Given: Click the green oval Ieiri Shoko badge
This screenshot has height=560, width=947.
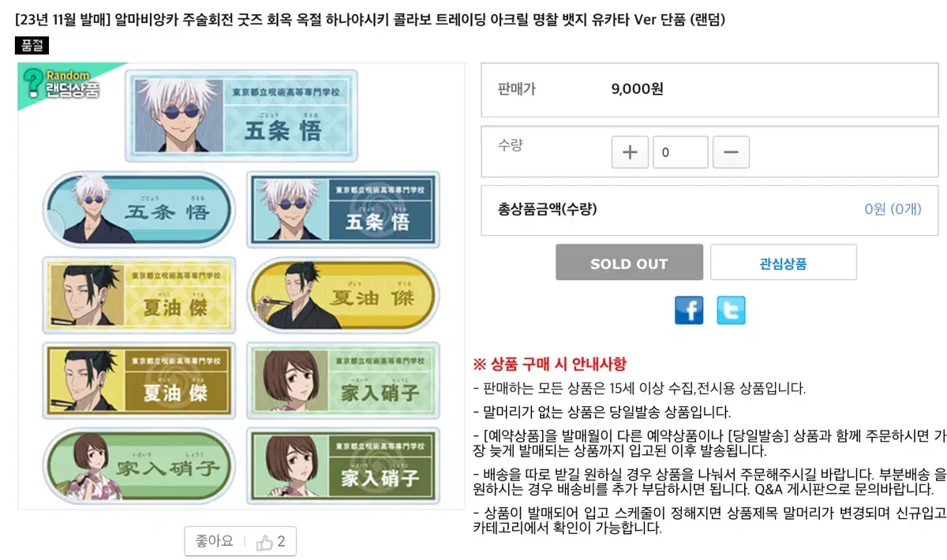Looking at the screenshot, I should [x=139, y=466].
